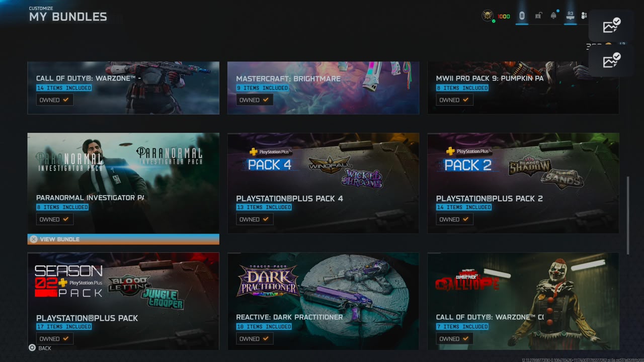Click the Sands emblem on Pack 2
Screen dimensions: 644x362
pos(562,179)
